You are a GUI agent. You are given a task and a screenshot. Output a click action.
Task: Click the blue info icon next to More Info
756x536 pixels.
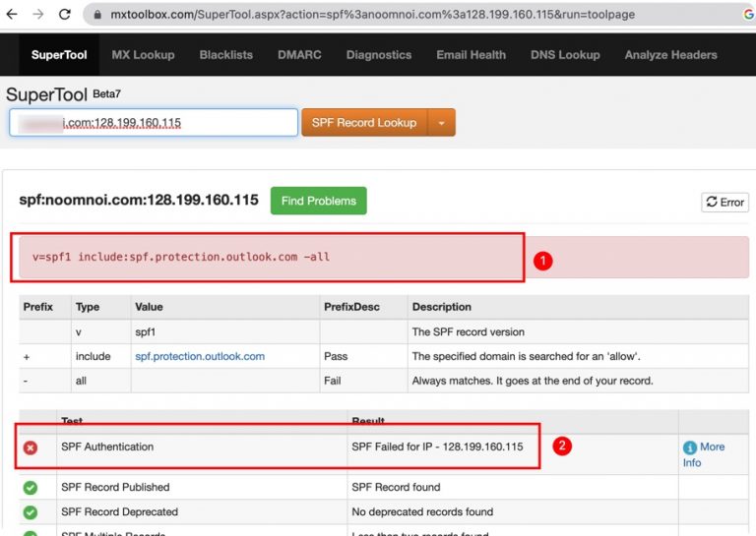[689, 447]
